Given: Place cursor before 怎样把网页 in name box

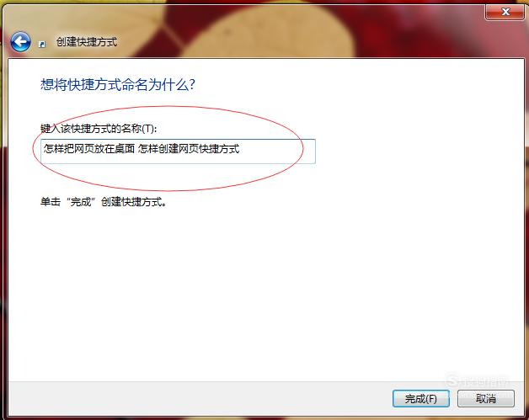Looking at the screenshot, I should [43, 149].
